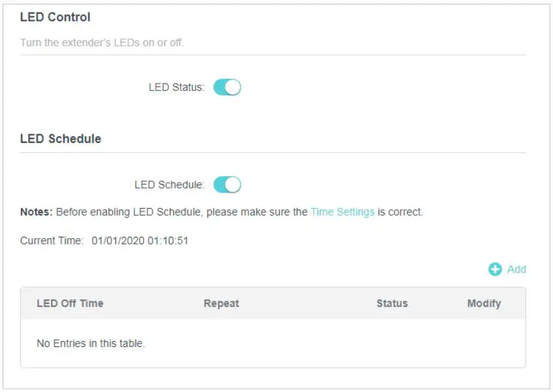Click the LED Schedule switch icon
The height and width of the screenshot is (392, 553).
(x=226, y=185)
